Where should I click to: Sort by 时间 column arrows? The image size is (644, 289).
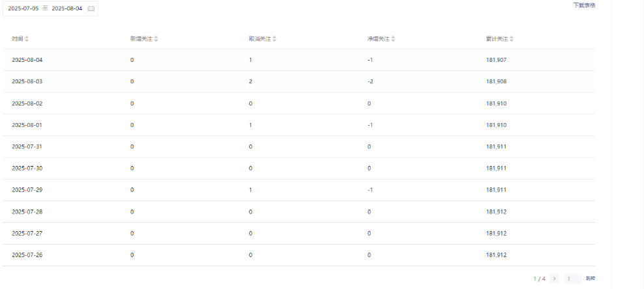point(27,39)
